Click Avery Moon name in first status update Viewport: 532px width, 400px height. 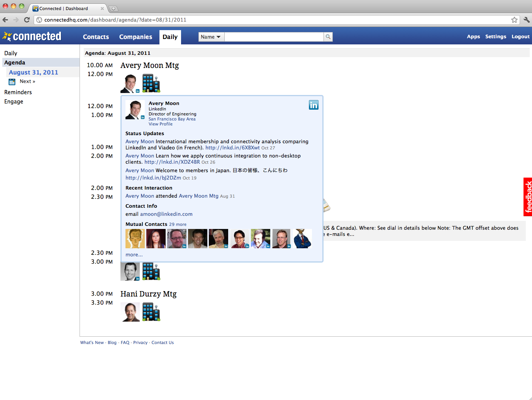pyautogui.click(x=140, y=141)
